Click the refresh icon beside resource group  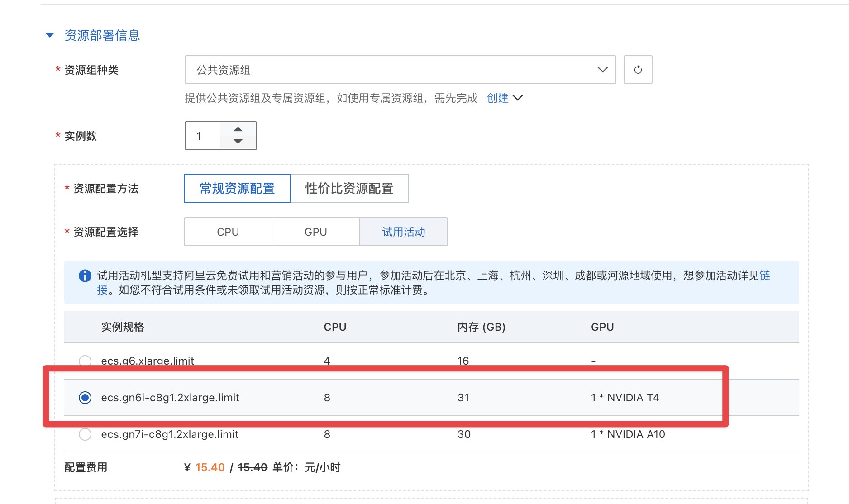(638, 70)
